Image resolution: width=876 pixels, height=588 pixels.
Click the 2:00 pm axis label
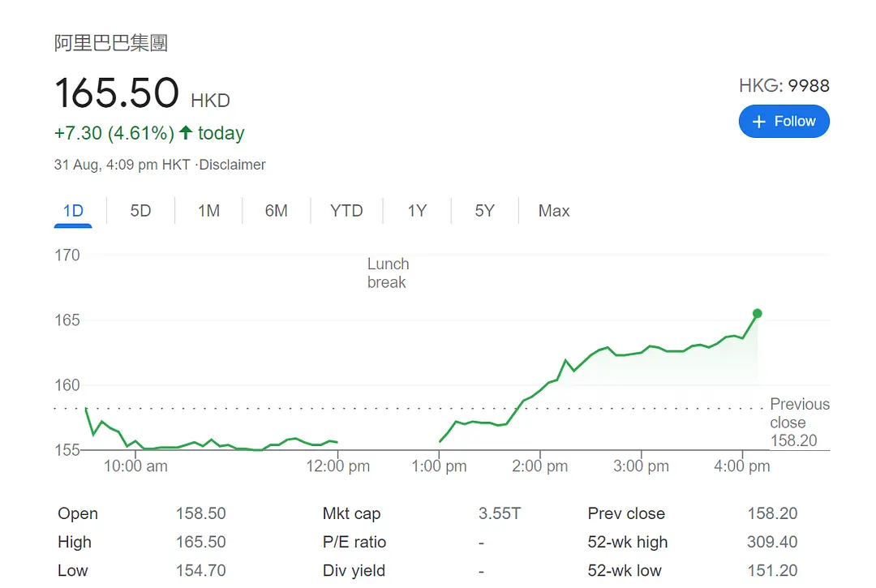pos(540,466)
